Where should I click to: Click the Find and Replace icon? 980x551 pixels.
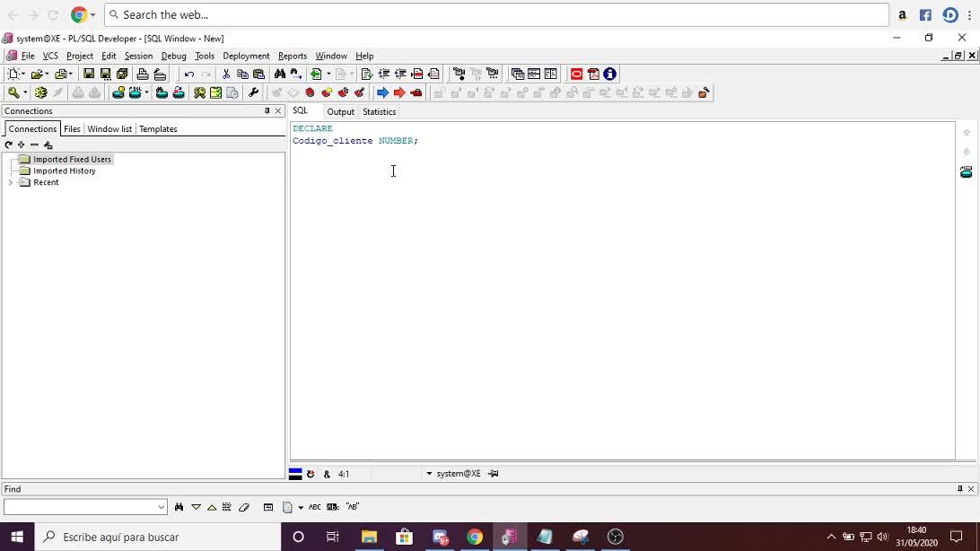click(x=296, y=74)
